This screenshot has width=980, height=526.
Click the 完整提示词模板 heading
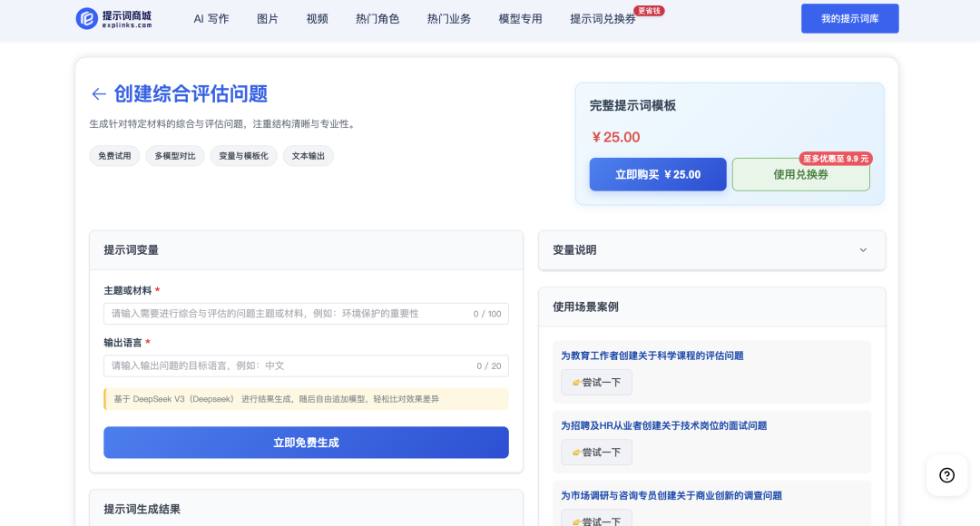[632, 105]
